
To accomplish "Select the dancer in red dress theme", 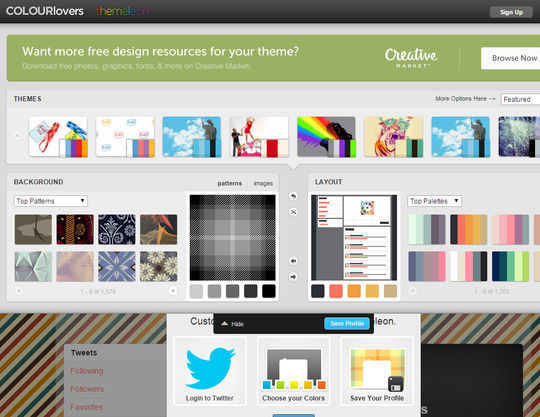I will click(x=259, y=137).
